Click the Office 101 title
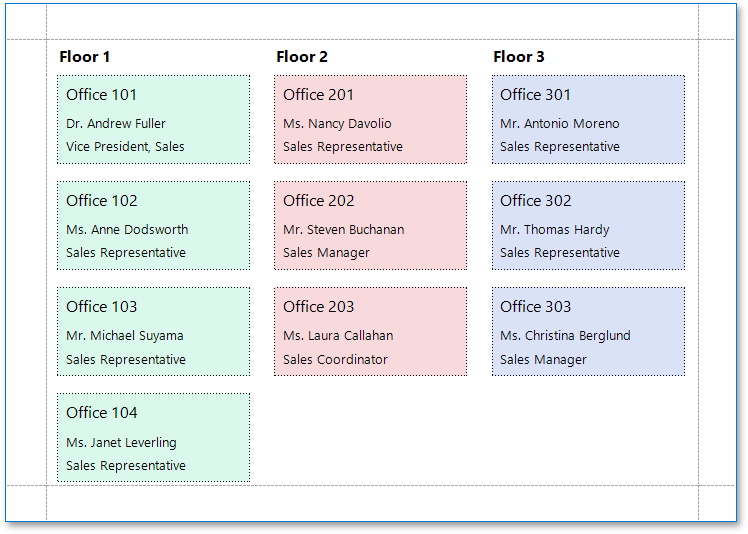The image size is (748, 534). (102, 95)
